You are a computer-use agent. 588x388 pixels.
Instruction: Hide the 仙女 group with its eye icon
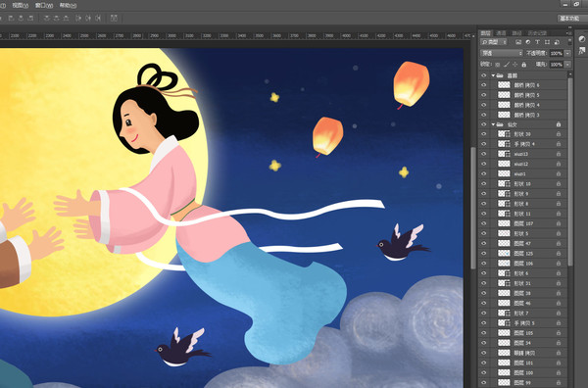pyautogui.click(x=483, y=124)
